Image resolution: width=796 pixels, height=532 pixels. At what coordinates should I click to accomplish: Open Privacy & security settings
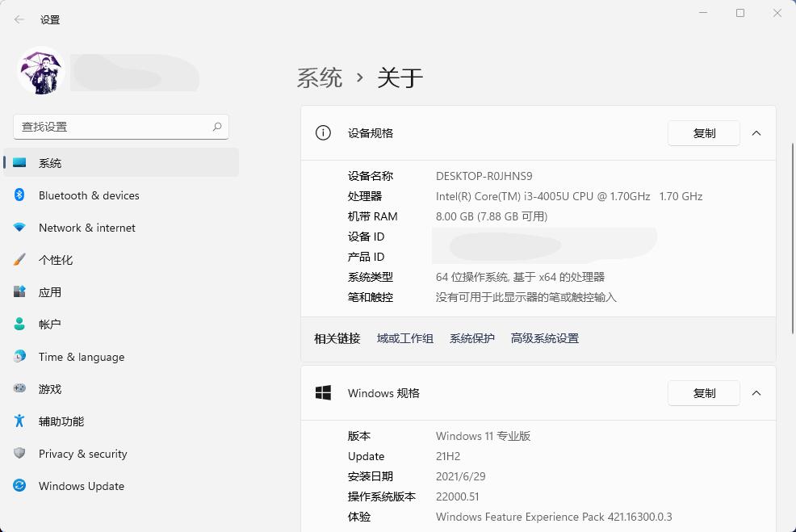(x=82, y=454)
